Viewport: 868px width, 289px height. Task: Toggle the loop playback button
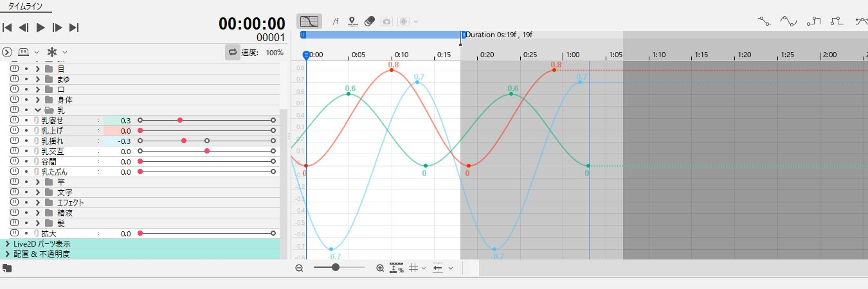pos(232,53)
